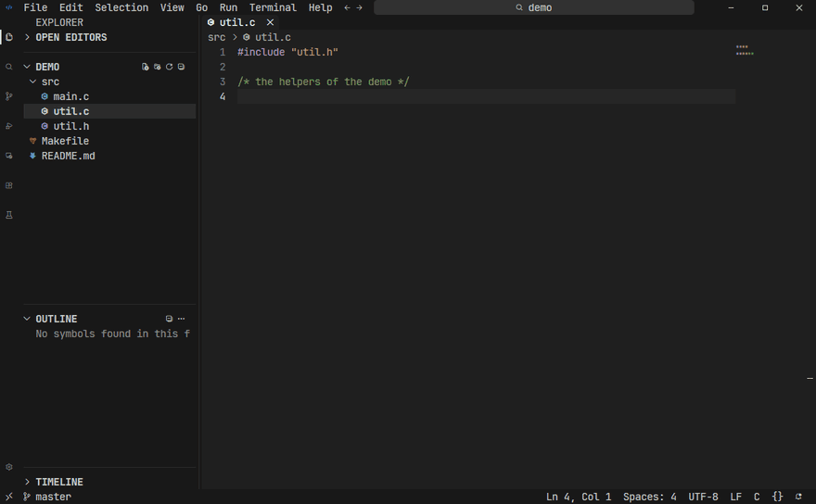816x504 pixels.
Task: Click line number 1 in the gutter
Action: [x=223, y=52]
